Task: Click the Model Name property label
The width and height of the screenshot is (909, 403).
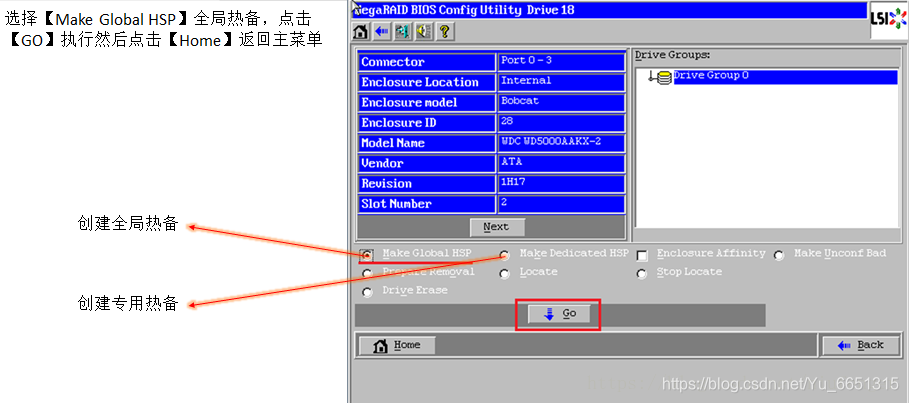Action: click(x=427, y=143)
